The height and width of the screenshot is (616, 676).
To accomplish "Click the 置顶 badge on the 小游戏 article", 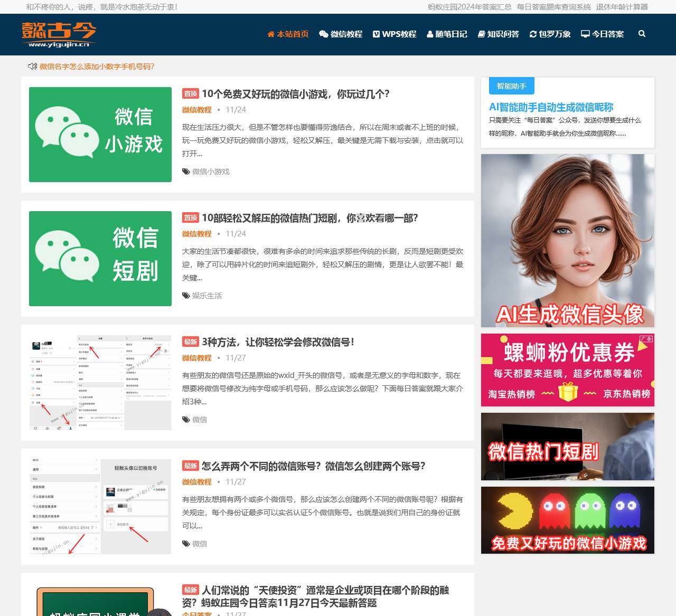I will pos(191,94).
